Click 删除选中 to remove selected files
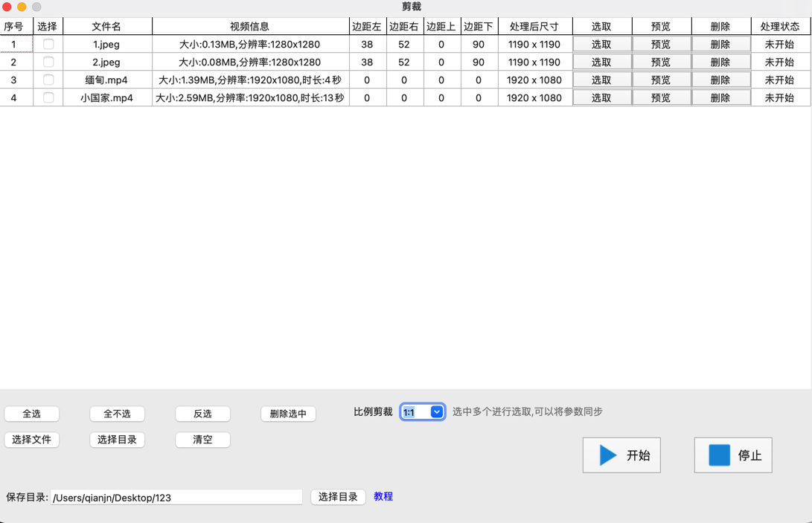Viewport: 812px width, 523px height. coord(288,414)
